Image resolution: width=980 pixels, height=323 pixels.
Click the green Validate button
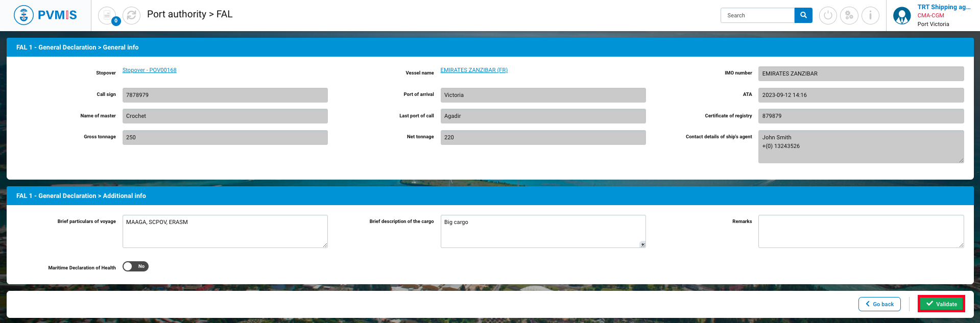(941, 304)
